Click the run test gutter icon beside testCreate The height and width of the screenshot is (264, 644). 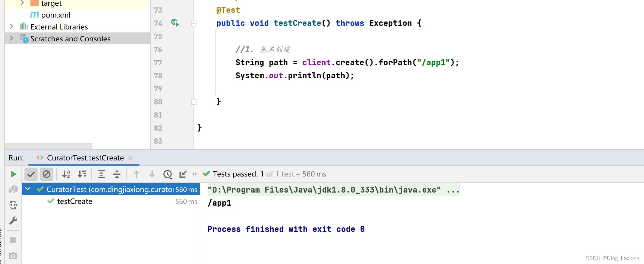[x=175, y=23]
